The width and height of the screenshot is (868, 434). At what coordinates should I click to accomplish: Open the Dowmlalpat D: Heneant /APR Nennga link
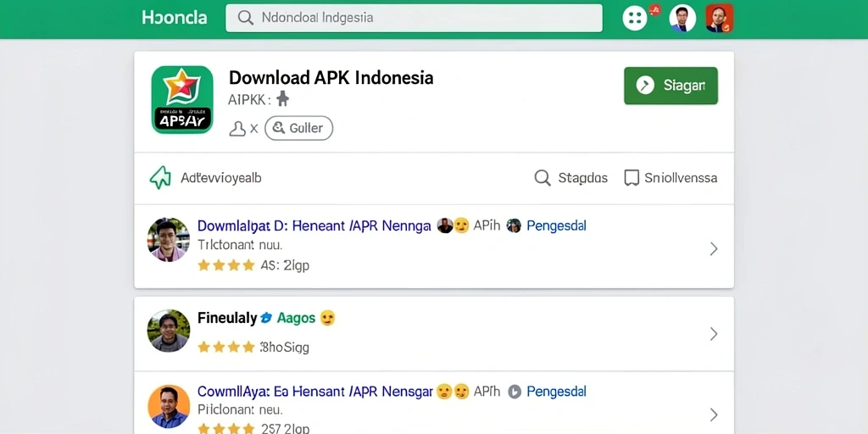[314, 225]
